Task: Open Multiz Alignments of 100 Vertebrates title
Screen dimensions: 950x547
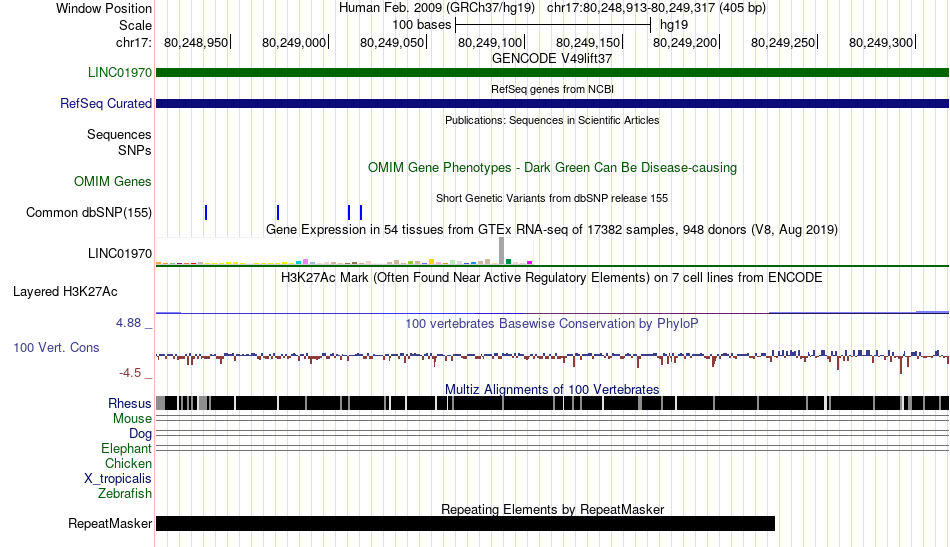Action: tap(552, 390)
